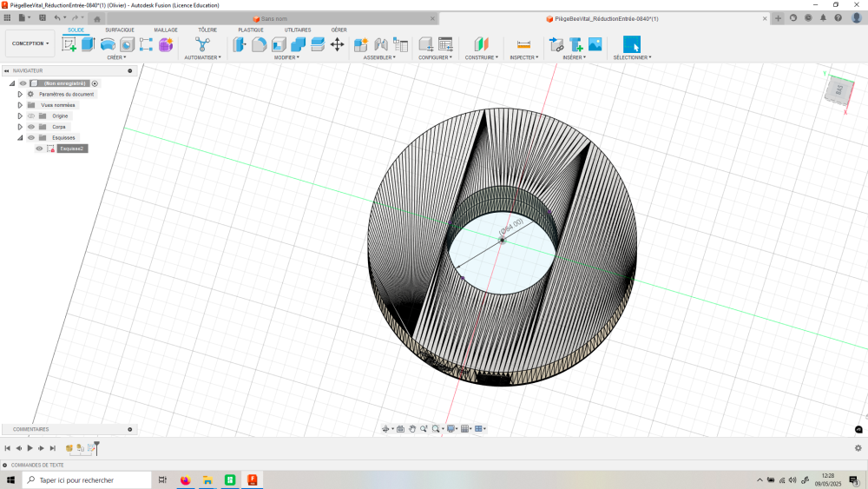Select the Extrude tool in Créer
This screenshot has width=868, height=489.
point(88,44)
